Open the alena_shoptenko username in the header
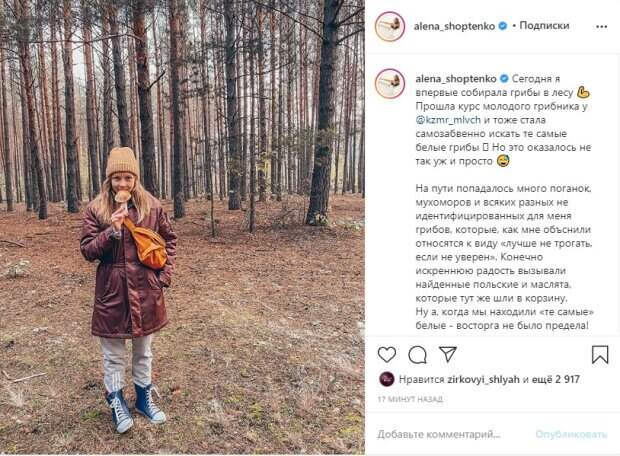620x456 pixels. pos(454,26)
